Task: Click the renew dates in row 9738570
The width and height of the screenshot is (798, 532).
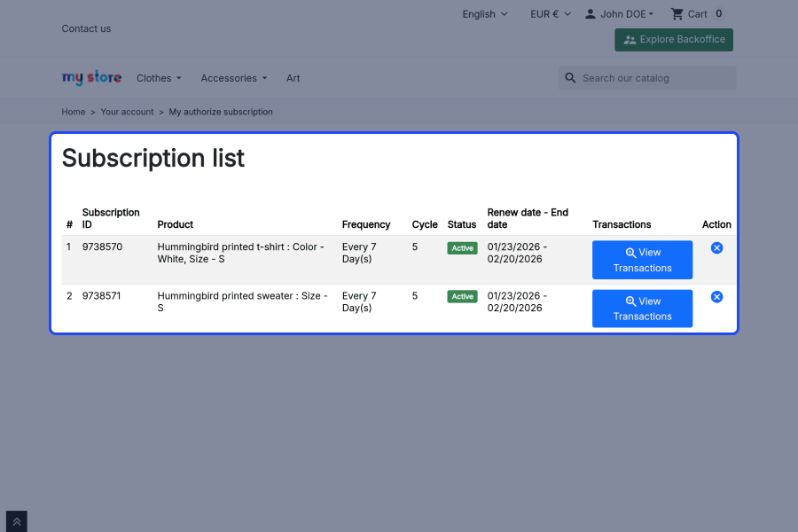Action: pos(517,253)
